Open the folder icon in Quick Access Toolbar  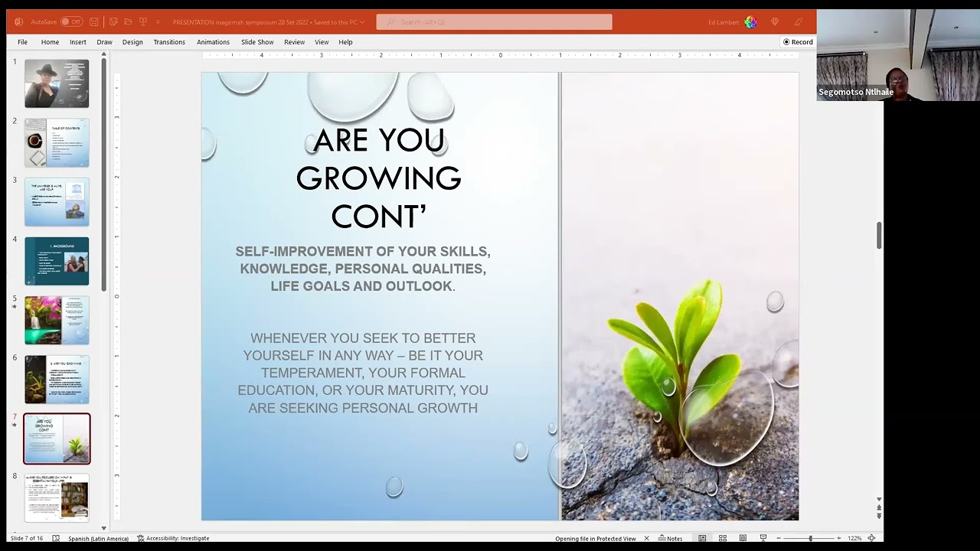pos(128,22)
